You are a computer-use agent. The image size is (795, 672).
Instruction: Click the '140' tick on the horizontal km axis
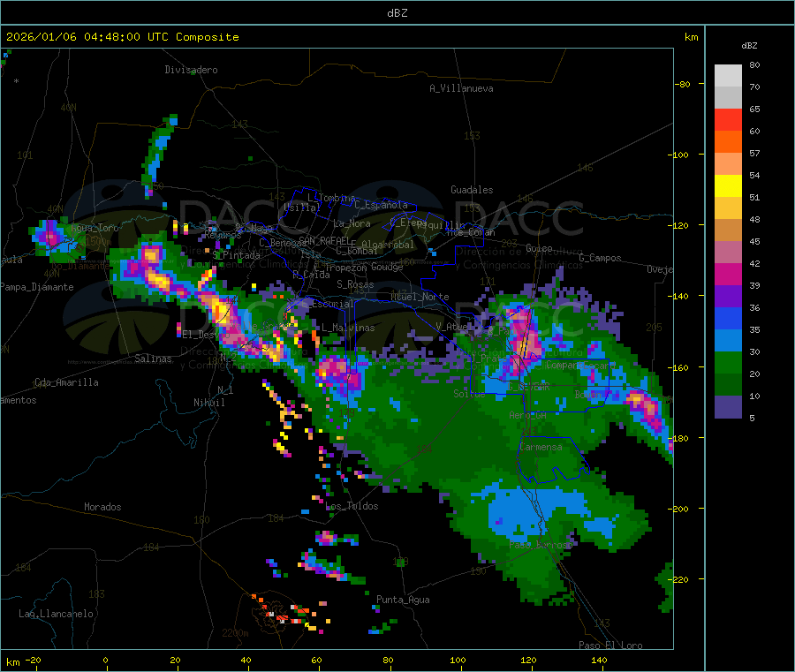[599, 660]
